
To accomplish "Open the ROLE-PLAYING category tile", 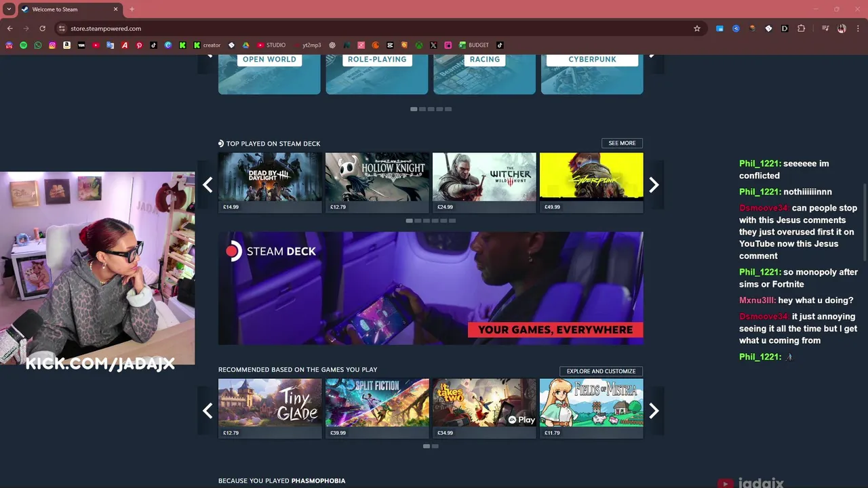I will (377, 74).
